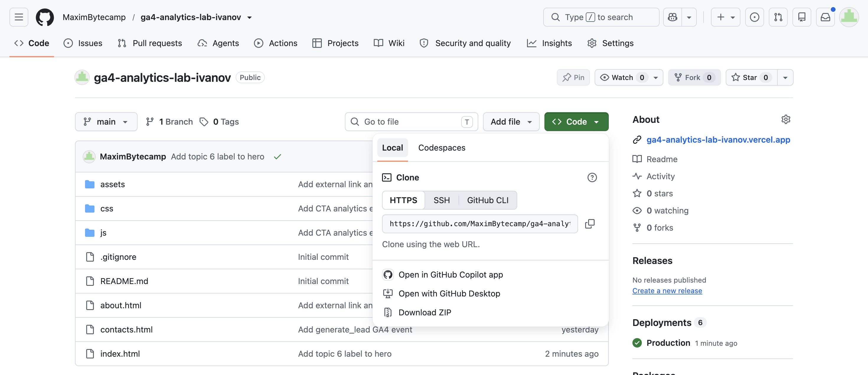
Task: Star the repository
Action: [751, 77]
